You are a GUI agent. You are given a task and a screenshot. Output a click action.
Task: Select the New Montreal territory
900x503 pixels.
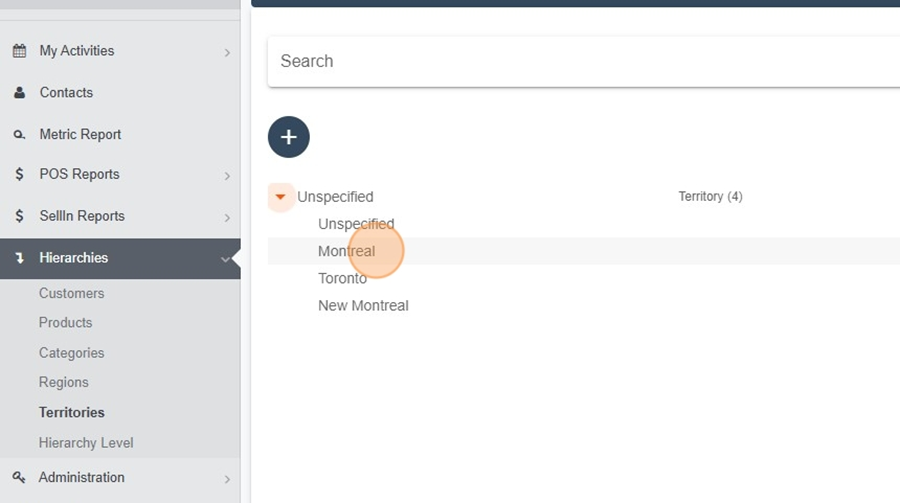[x=363, y=305]
